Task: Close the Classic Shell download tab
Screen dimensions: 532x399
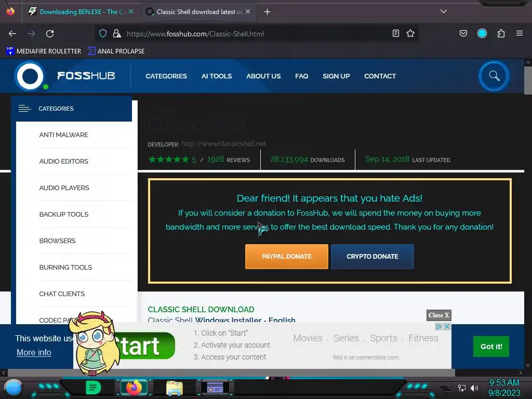Action: click(248, 11)
